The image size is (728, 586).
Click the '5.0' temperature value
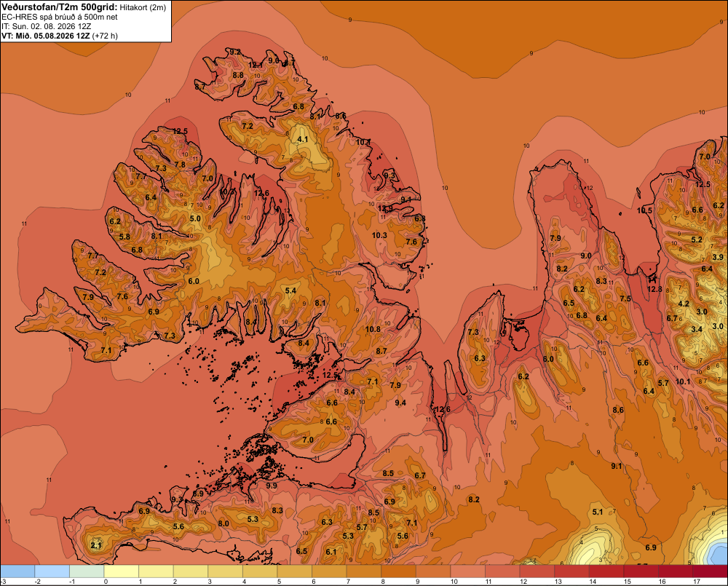tap(195, 218)
